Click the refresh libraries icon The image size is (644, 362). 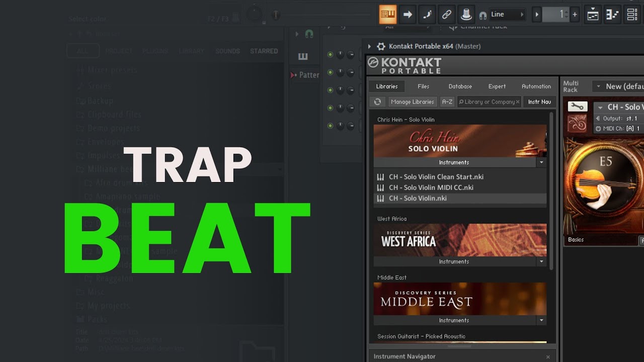click(377, 102)
